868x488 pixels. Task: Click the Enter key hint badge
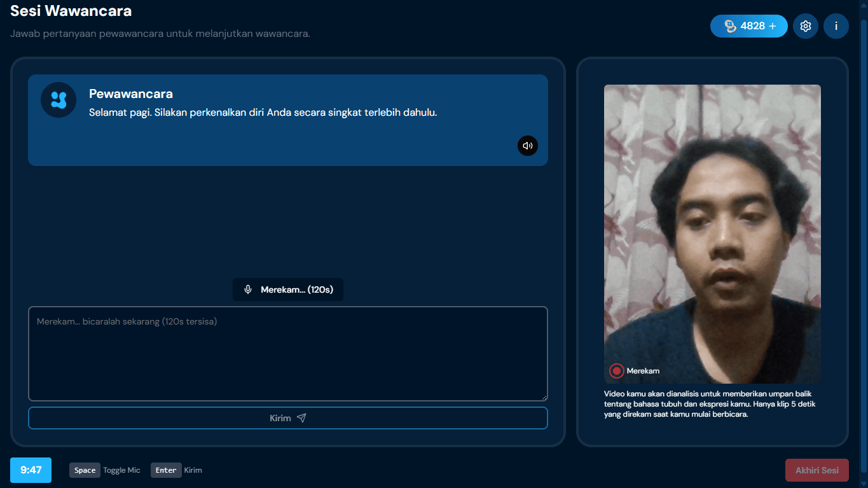[166, 470]
